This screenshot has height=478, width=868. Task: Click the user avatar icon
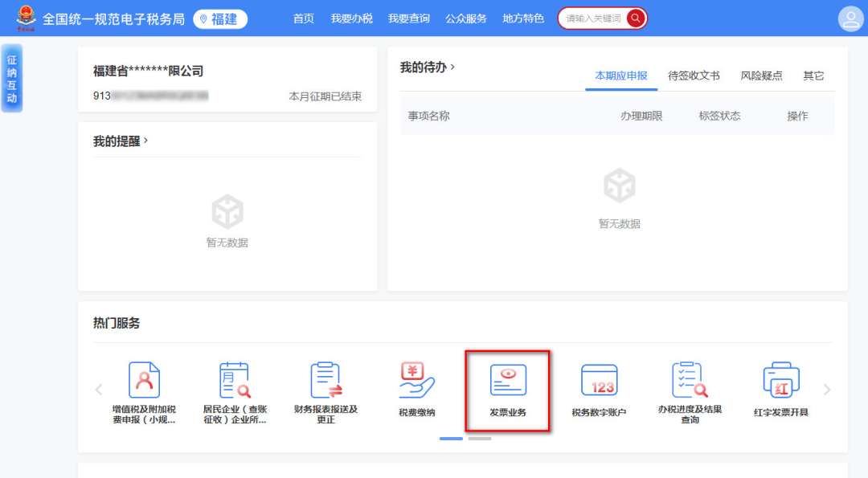(850, 18)
